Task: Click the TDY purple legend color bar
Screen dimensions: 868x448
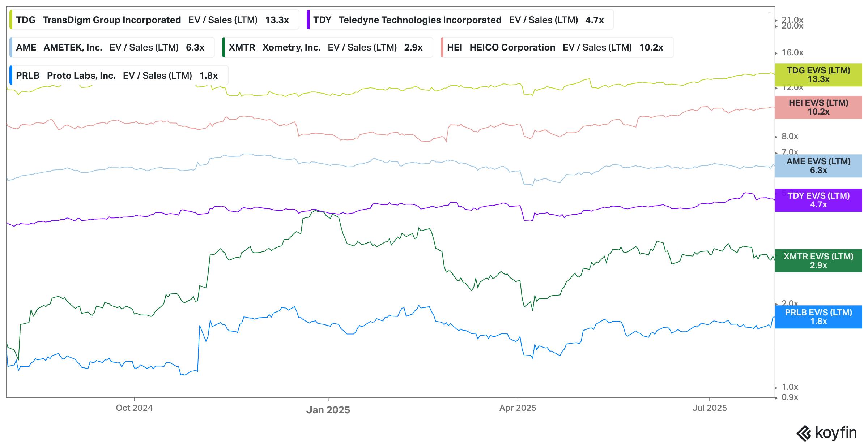Action: pos(308,20)
